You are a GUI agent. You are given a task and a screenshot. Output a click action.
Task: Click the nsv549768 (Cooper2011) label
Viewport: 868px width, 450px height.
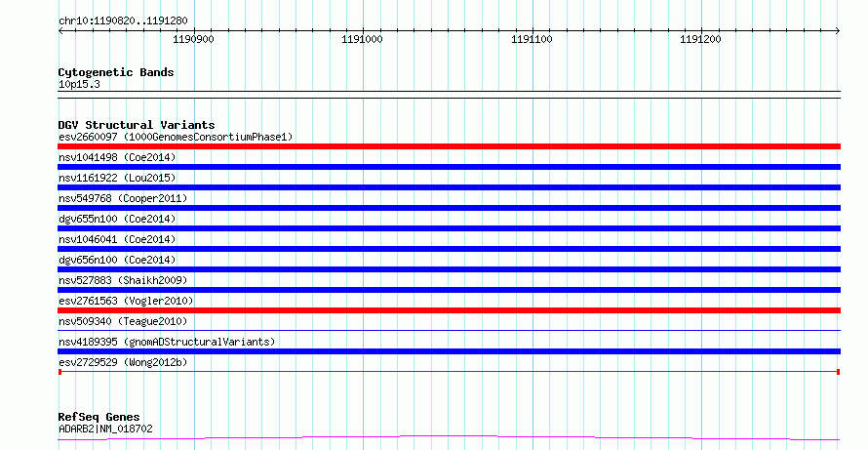click(123, 198)
